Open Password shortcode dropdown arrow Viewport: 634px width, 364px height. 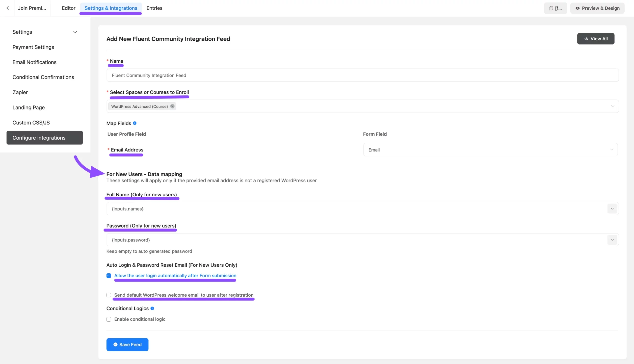612,240
